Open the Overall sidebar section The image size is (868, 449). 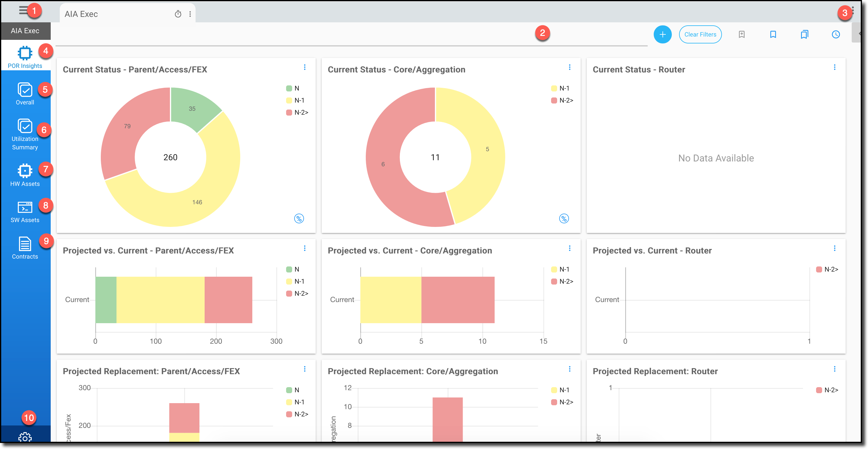point(25,94)
